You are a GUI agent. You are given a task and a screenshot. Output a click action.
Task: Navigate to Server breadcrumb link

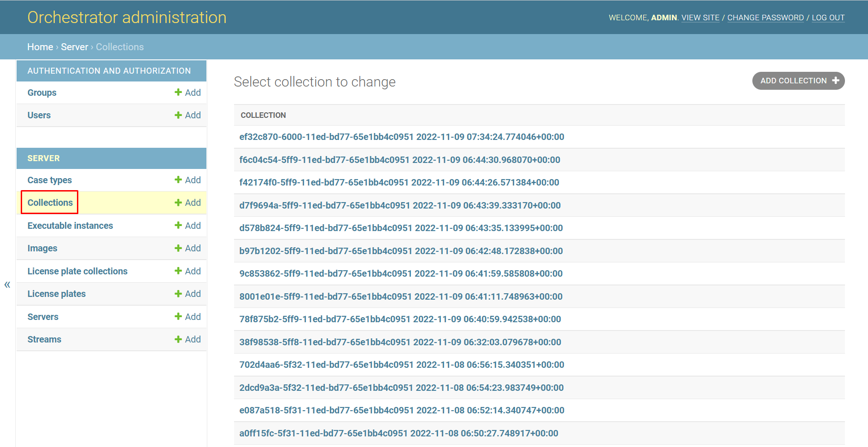pyautogui.click(x=74, y=47)
